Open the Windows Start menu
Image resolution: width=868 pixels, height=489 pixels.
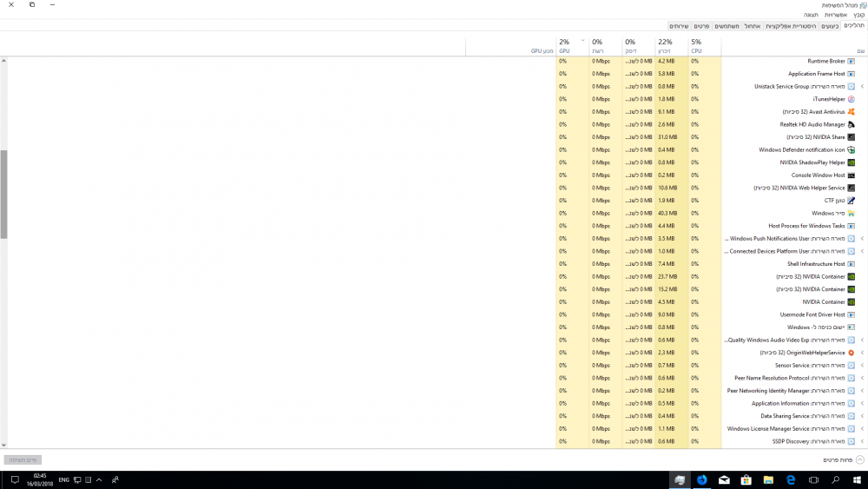[x=857, y=480]
